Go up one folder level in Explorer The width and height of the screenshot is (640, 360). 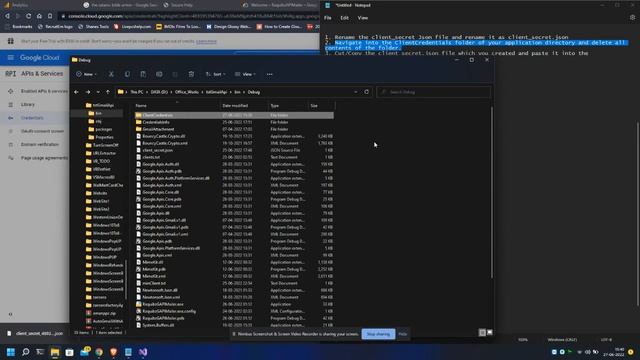click(108, 92)
